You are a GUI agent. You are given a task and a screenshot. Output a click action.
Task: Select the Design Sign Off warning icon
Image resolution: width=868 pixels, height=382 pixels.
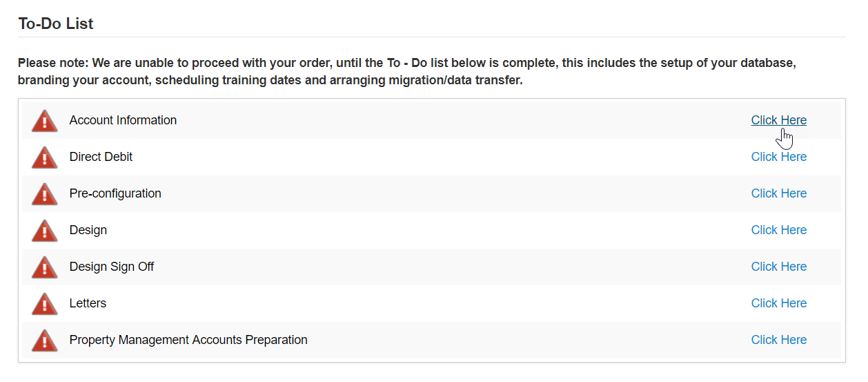point(45,268)
